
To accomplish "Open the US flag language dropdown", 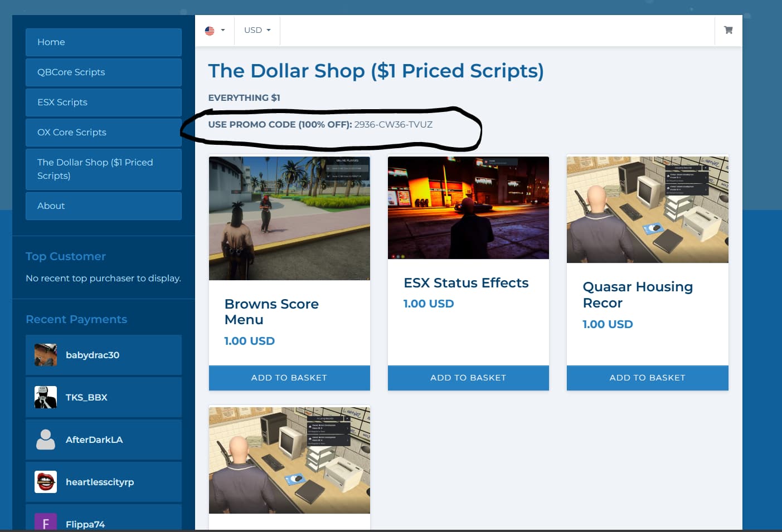I will coord(215,31).
